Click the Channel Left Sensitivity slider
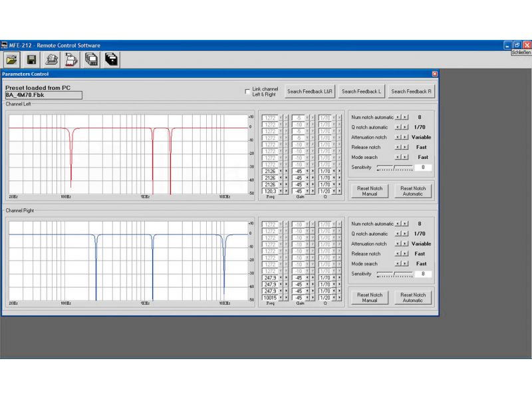 click(x=394, y=168)
